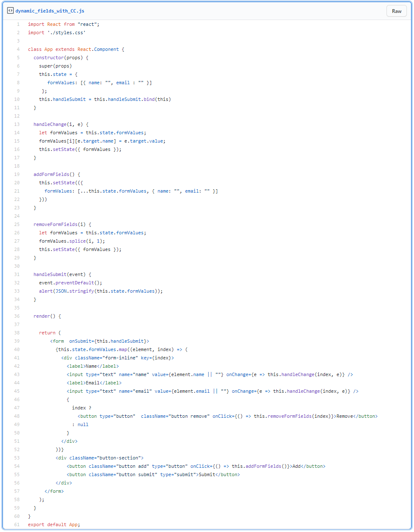This screenshot has width=414, height=532.
Task: Click the code file icon in header
Action: (x=10, y=11)
